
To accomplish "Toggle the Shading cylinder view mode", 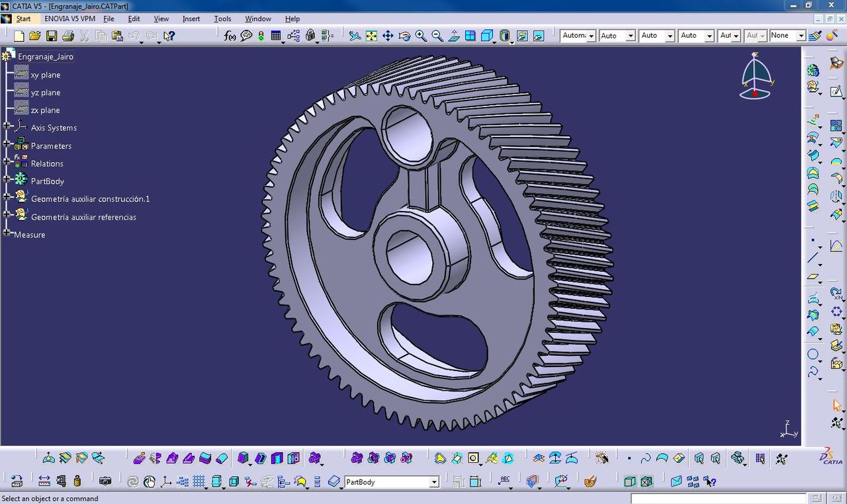I will tap(505, 36).
